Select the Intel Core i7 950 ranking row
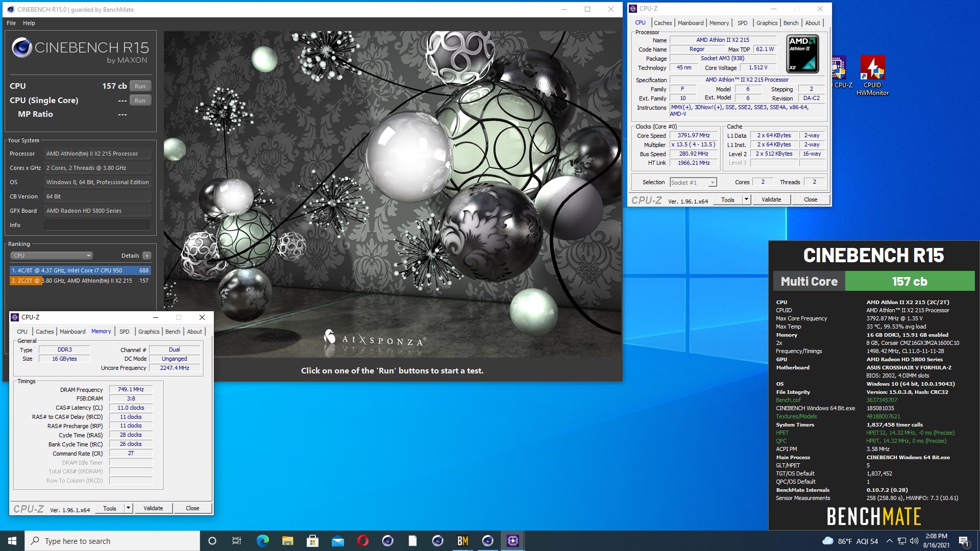Image resolution: width=980 pixels, height=551 pixels. pyautogui.click(x=80, y=270)
